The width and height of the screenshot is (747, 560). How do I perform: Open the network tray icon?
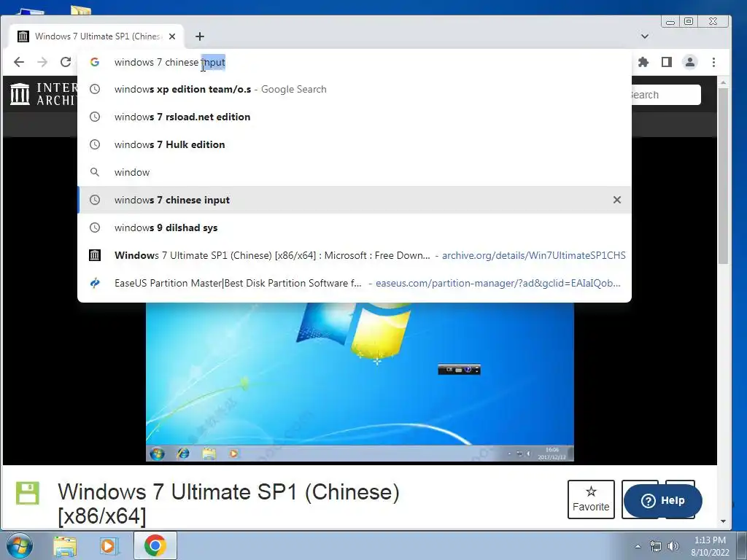pyautogui.click(x=656, y=546)
